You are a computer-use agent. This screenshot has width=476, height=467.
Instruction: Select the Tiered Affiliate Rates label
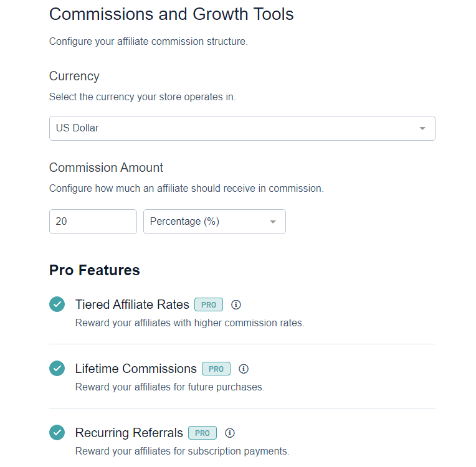132,304
